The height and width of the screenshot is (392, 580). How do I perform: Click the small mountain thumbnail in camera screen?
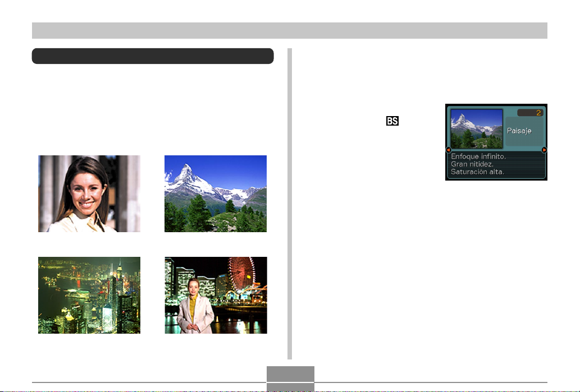477,128
